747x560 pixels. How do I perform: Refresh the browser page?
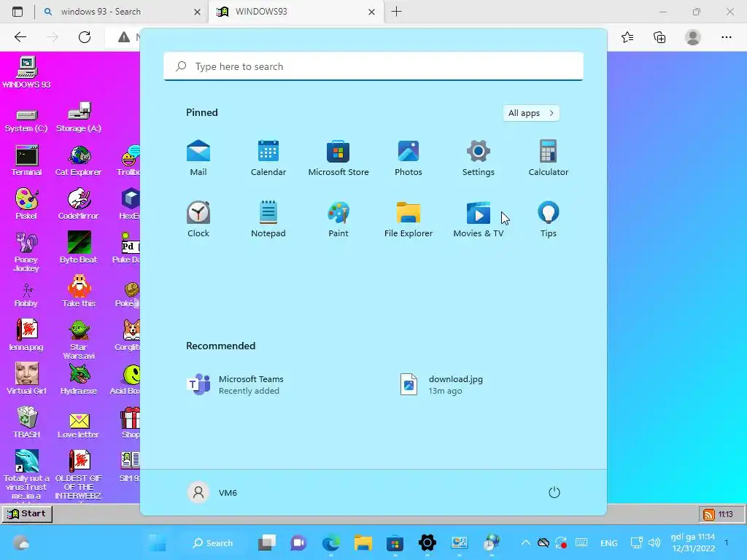click(x=85, y=37)
